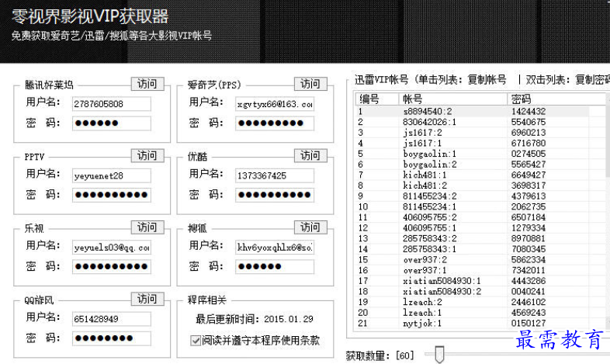The image size is (610, 364).
Task: Select account 406095755:2 row
Action: [x=473, y=217]
